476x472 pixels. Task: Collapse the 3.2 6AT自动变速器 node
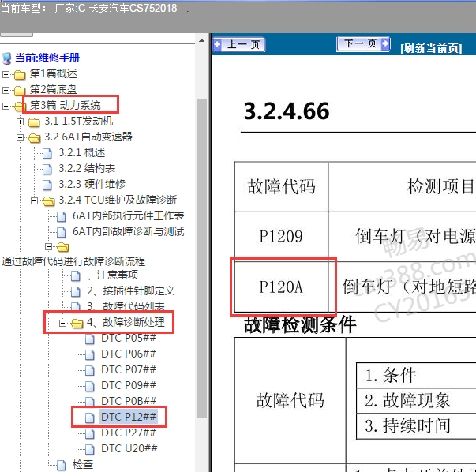click(x=20, y=137)
